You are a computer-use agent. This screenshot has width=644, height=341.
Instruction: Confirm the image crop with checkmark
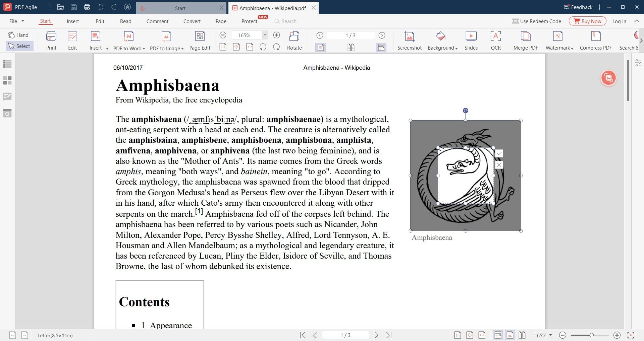[499, 153]
